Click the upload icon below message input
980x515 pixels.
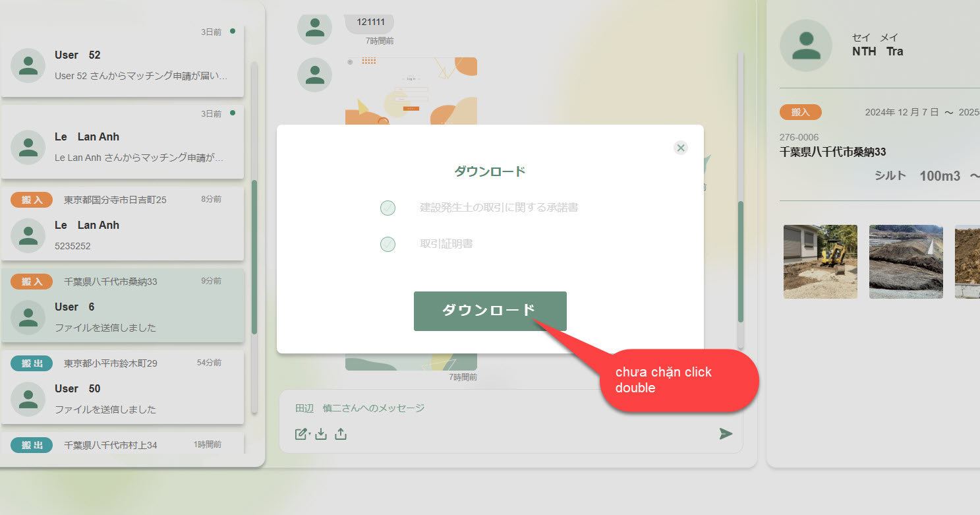[x=341, y=434]
